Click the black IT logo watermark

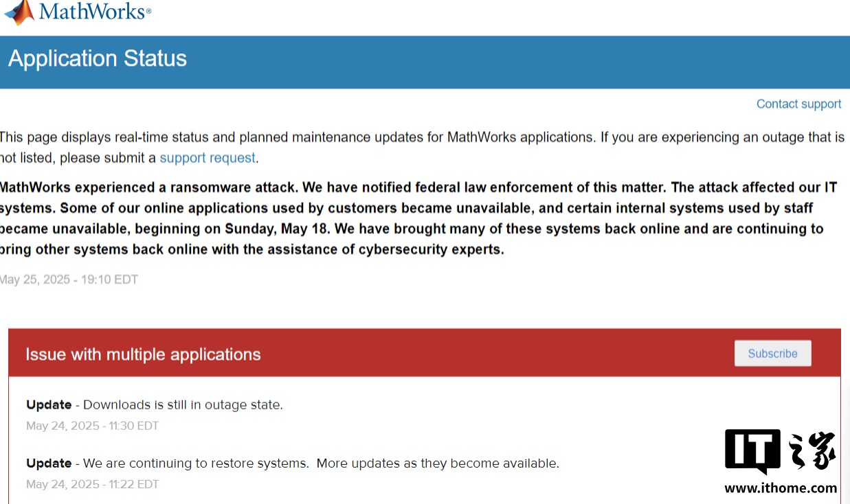pos(752,452)
